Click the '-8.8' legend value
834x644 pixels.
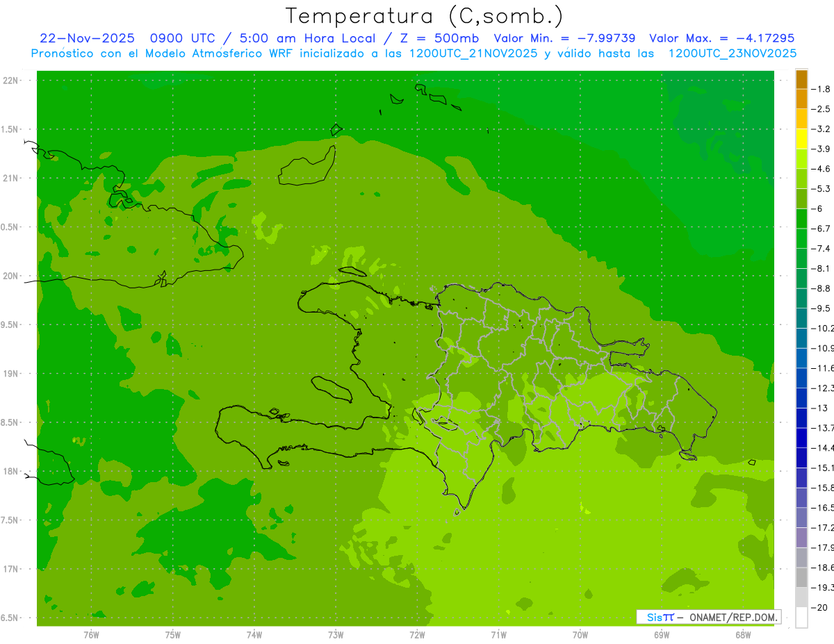(821, 288)
